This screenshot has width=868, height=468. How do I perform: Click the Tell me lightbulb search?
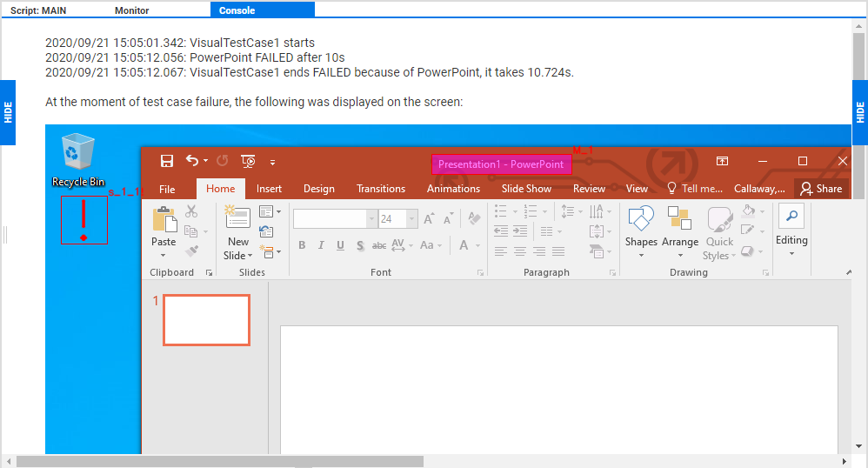tap(695, 188)
